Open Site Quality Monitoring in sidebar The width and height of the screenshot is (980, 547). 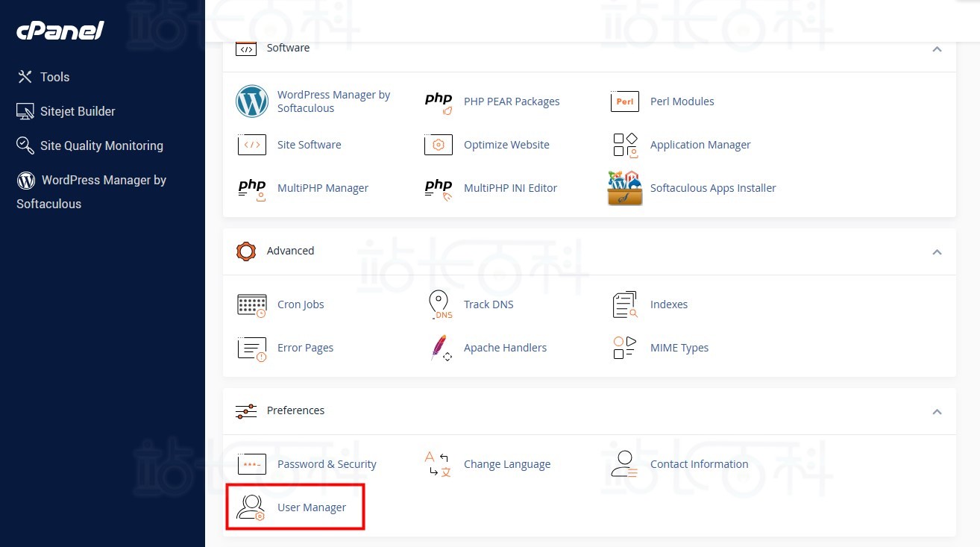(x=101, y=146)
